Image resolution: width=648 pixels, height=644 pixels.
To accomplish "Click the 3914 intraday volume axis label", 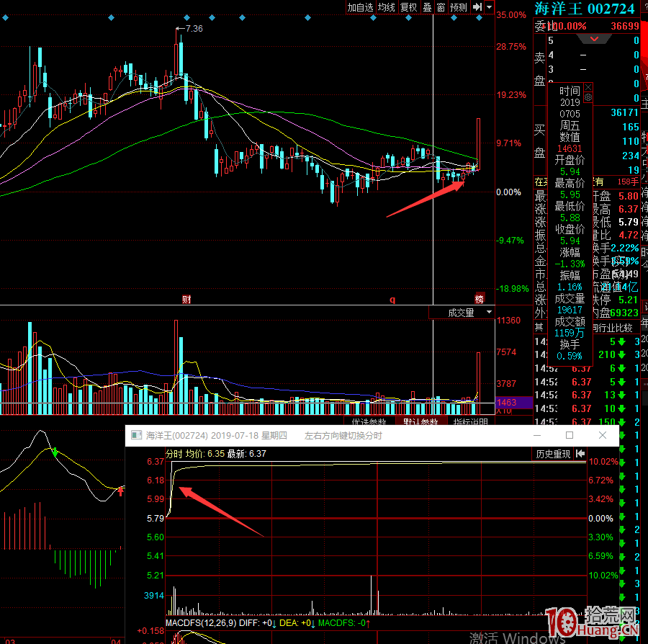I will pyautogui.click(x=154, y=595).
